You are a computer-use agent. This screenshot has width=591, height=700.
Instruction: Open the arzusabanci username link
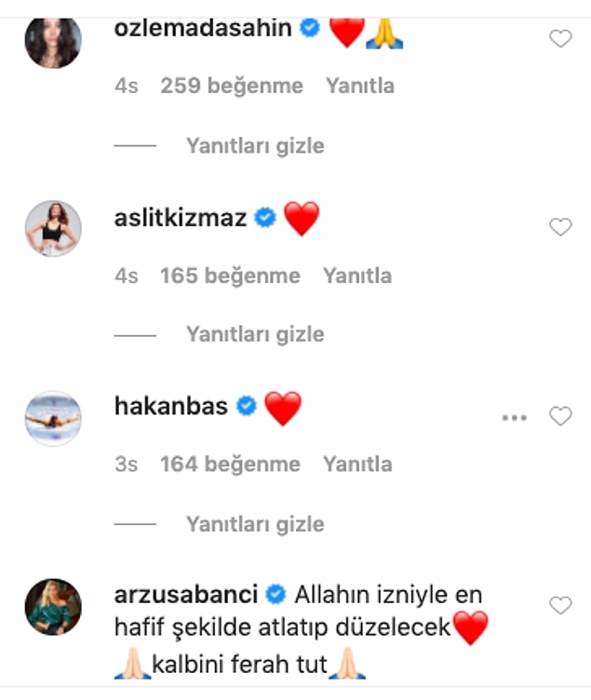tap(186, 595)
